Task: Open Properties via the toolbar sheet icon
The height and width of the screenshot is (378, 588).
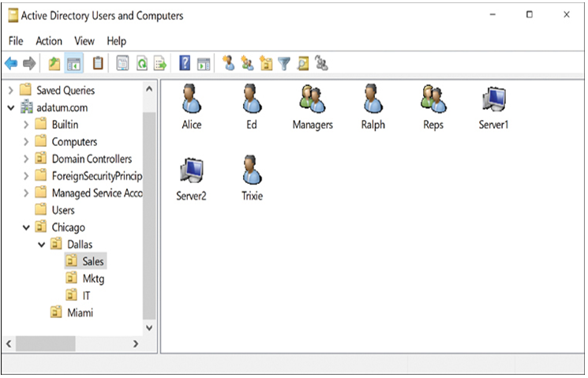Action: [122, 63]
